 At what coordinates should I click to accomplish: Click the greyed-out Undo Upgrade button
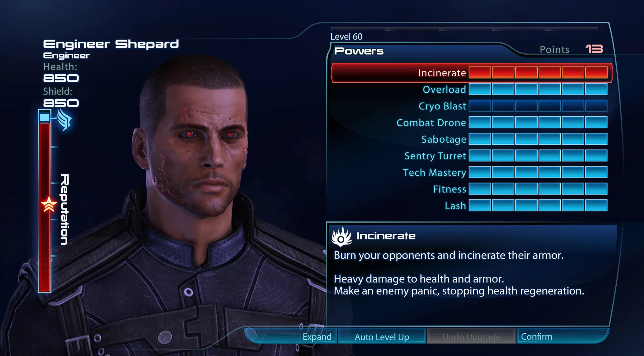click(x=471, y=337)
